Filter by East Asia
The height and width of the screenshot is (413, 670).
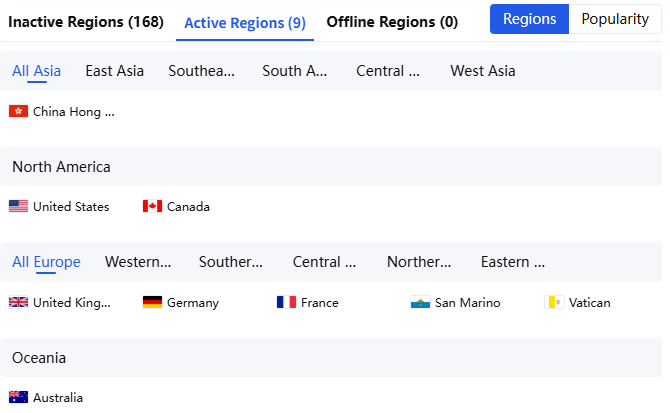point(115,71)
